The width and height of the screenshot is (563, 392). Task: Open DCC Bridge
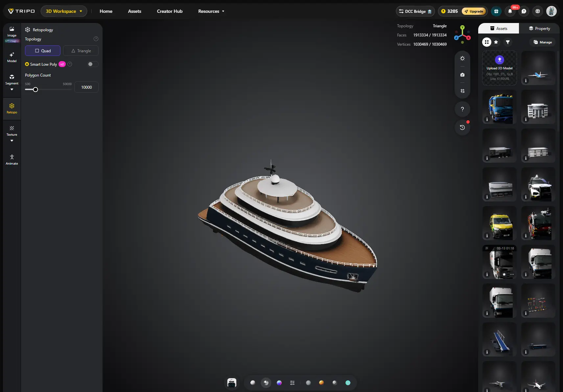point(415,11)
